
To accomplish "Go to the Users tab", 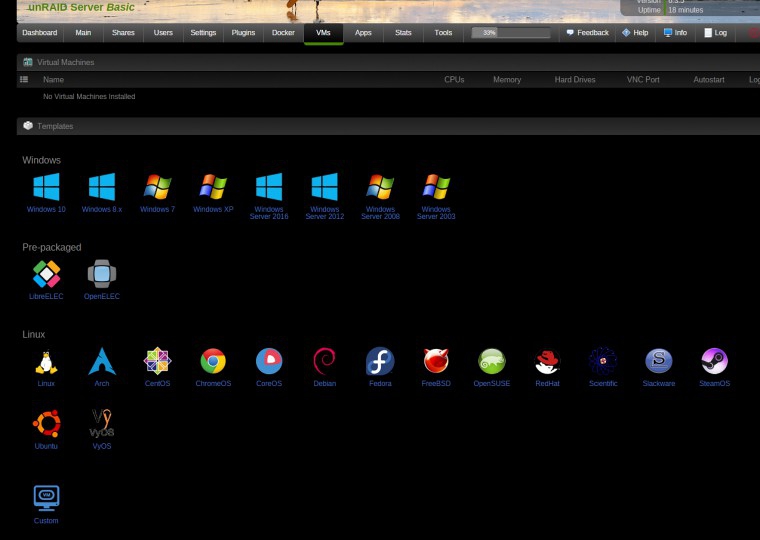I will coord(163,32).
